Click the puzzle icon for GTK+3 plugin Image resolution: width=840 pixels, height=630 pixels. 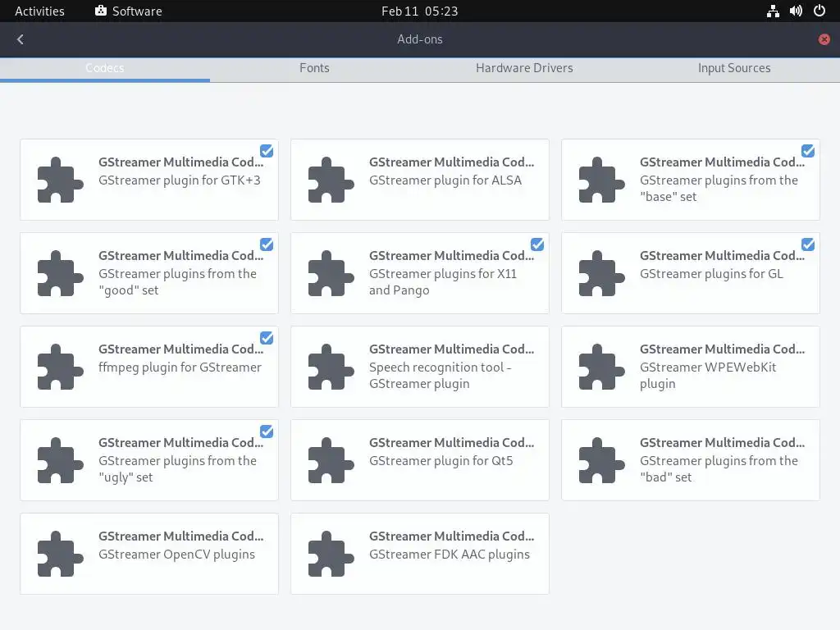60,180
